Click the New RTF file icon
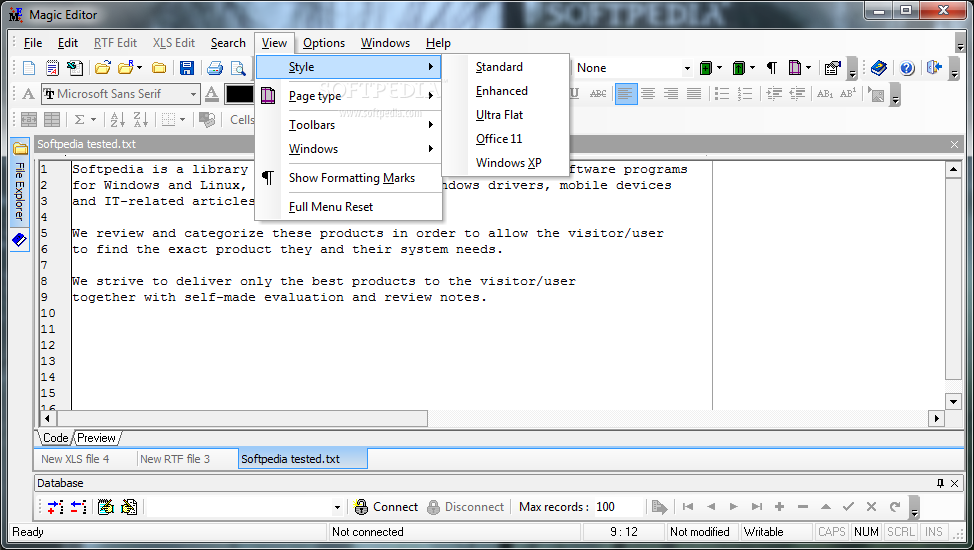This screenshot has width=974, height=550. tap(52, 68)
